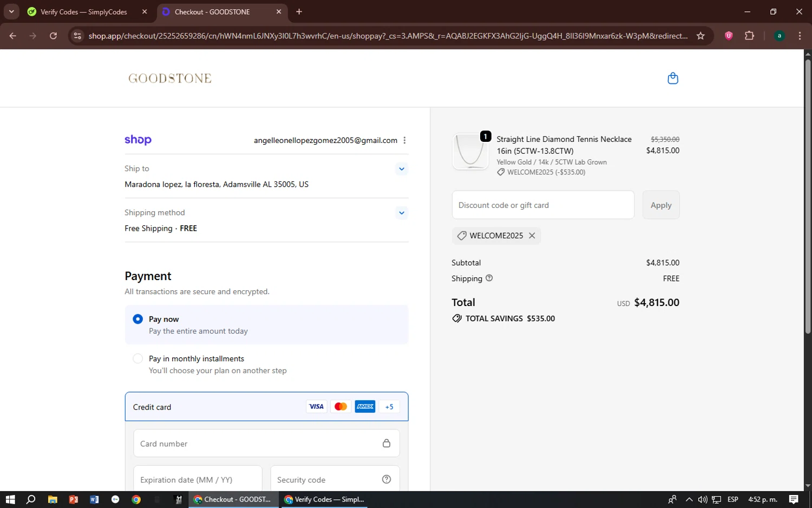This screenshot has width=812, height=508.
Task: Open the Chrome profile avatar
Action: [780, 36]
